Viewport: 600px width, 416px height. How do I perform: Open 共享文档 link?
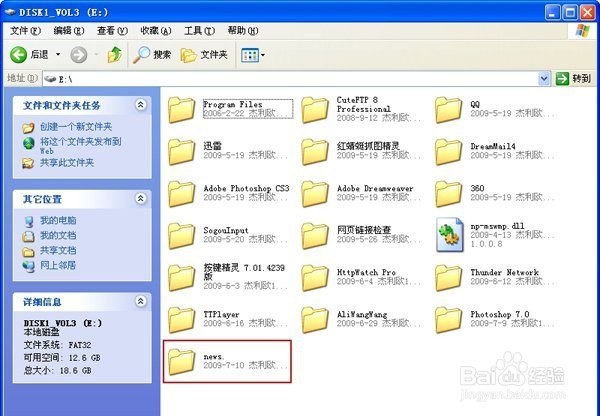coord(58,251)
